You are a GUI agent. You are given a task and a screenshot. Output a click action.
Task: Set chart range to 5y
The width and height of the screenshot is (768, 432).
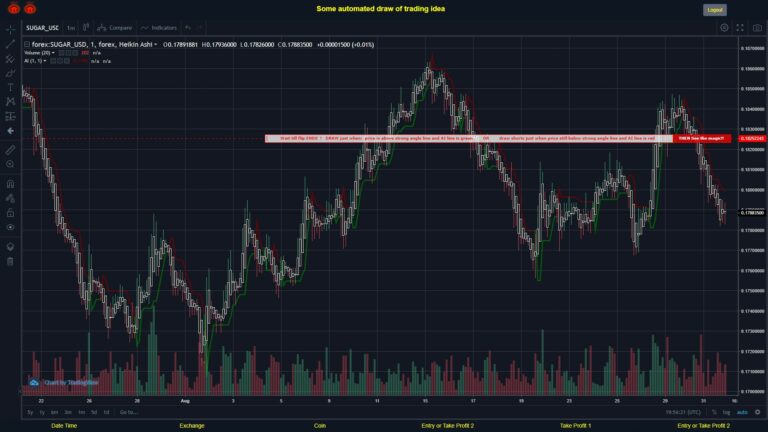(30, 412)
